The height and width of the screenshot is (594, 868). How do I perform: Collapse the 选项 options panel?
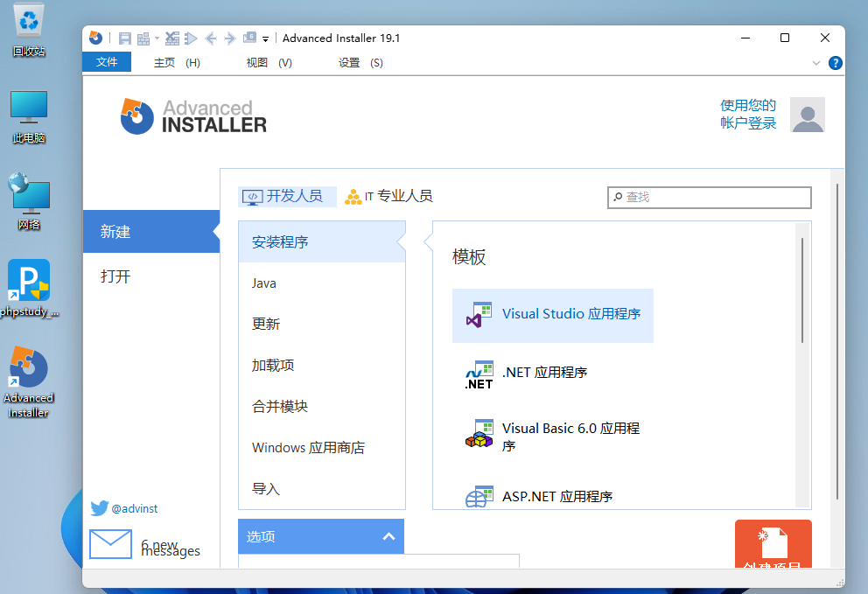[389, 536]
